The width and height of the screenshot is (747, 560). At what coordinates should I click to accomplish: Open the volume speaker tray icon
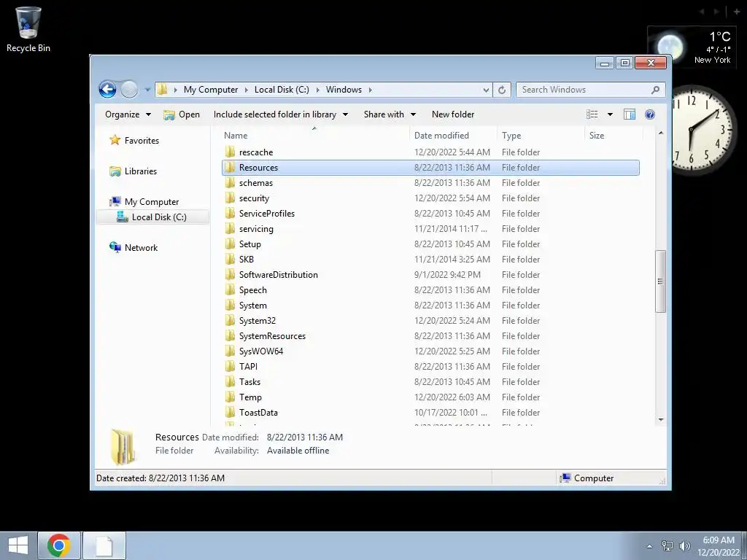684,546
